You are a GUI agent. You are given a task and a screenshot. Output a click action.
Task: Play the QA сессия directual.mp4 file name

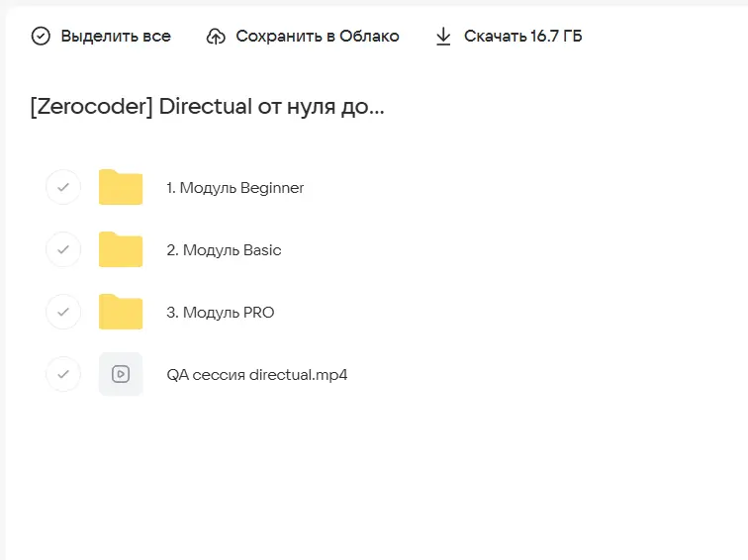(257, 375)
